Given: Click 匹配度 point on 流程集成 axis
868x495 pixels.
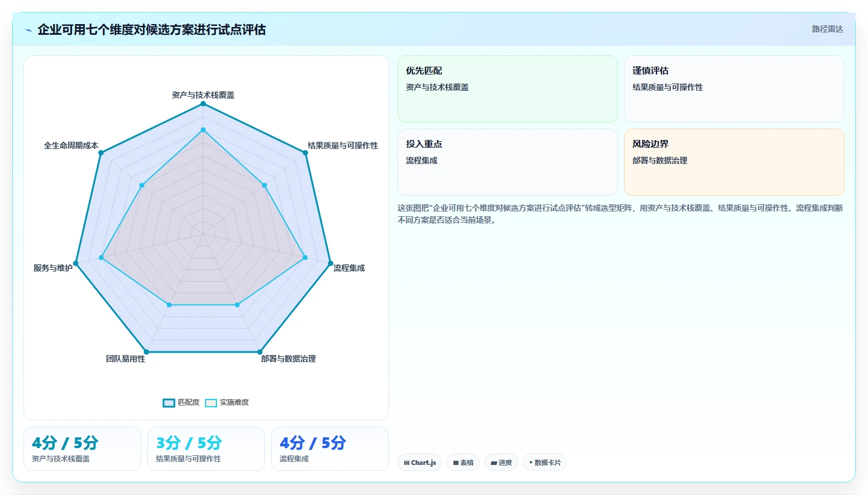Looking at the screenshot, I should [330, 263].
